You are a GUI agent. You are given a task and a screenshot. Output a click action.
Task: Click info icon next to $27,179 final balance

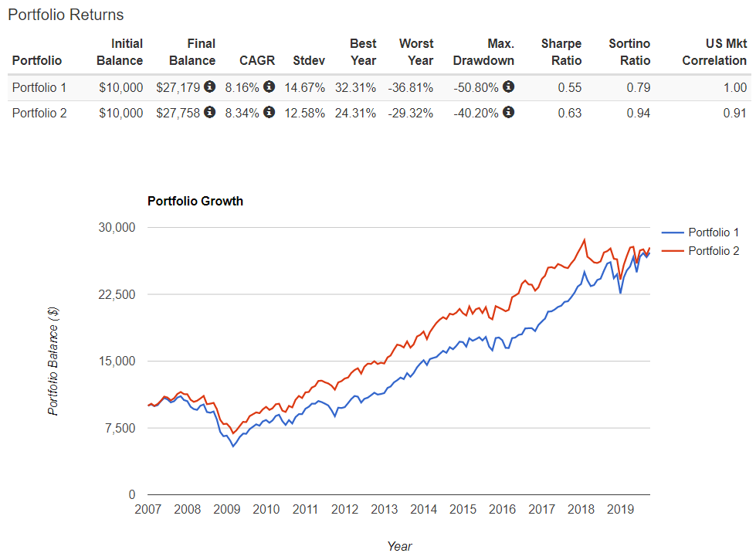(x=210, y=87)
